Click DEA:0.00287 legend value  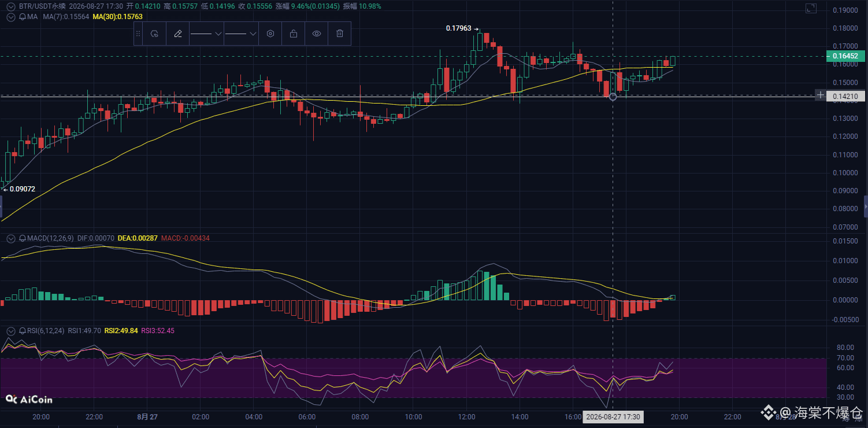[x=138, y=238]
